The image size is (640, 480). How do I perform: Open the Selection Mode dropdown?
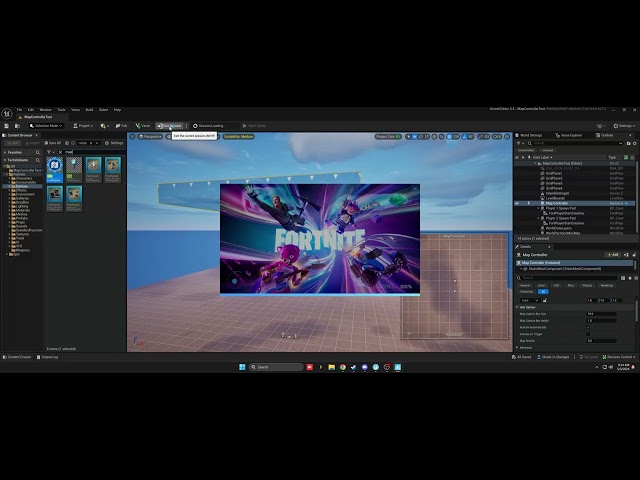[x=46, y=126]
